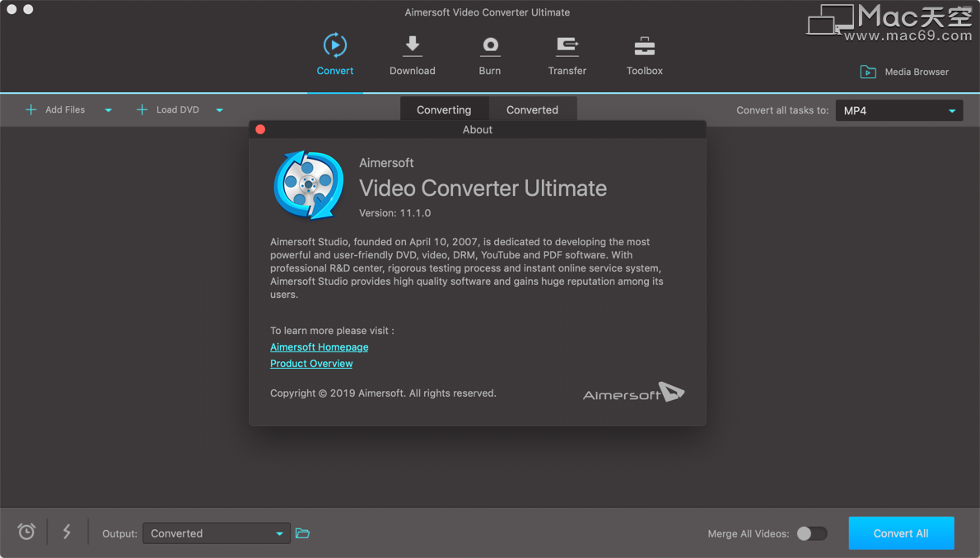The height and width of the screenshot is (558, 980).
Task: Click the Video Converter Ultimate heading
Action: [483, 188]
